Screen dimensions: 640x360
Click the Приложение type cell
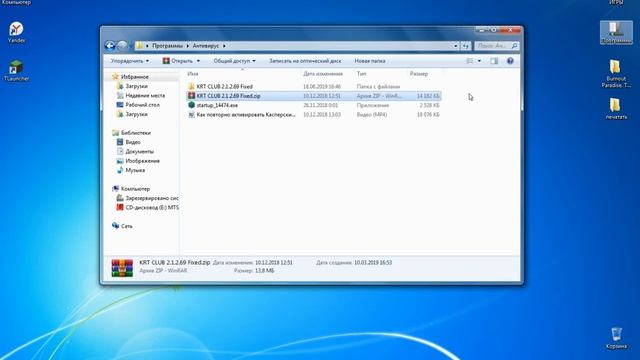(373, 105)
